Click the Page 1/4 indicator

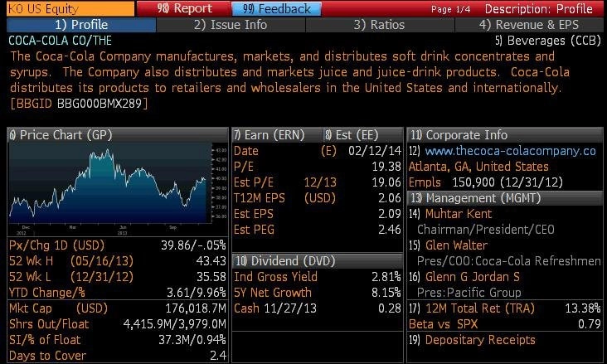(450, 9)
